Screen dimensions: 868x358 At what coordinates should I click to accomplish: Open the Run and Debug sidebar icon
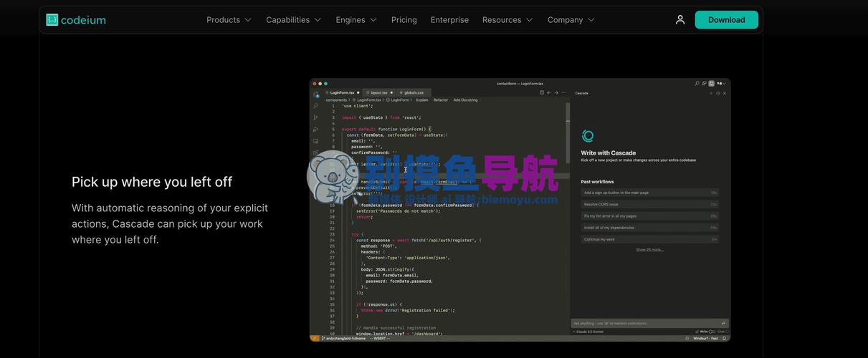point(315,130)
